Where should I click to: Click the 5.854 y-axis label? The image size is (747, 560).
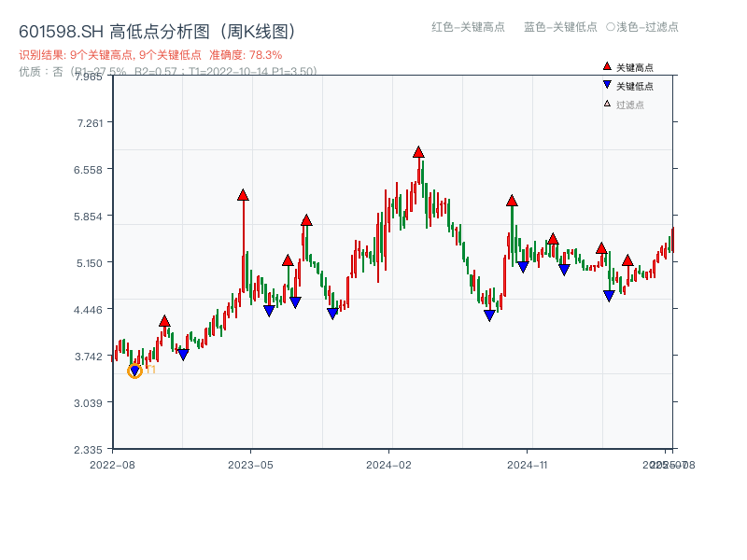tap(88, 217)
